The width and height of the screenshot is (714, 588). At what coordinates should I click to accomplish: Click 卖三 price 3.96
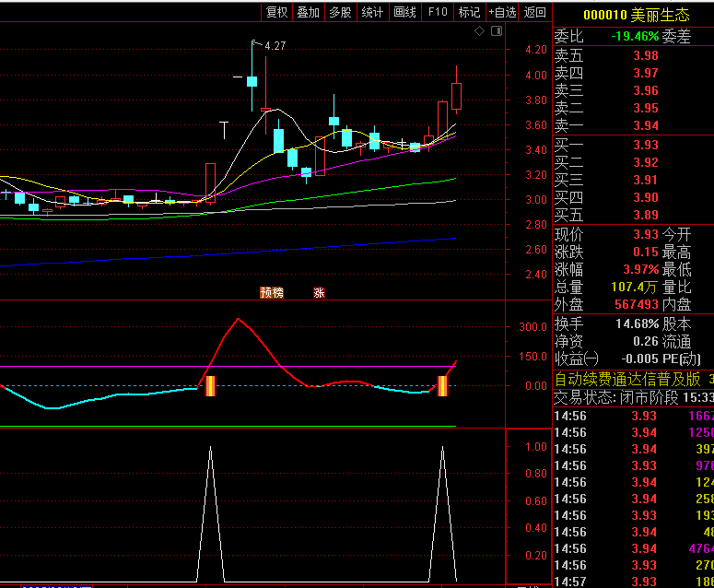point(646,90)
